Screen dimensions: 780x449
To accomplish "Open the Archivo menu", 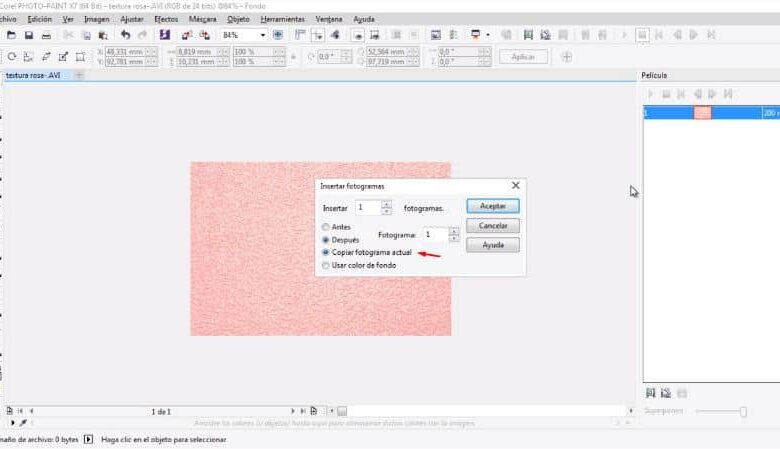I will click(x=7, y=19).
